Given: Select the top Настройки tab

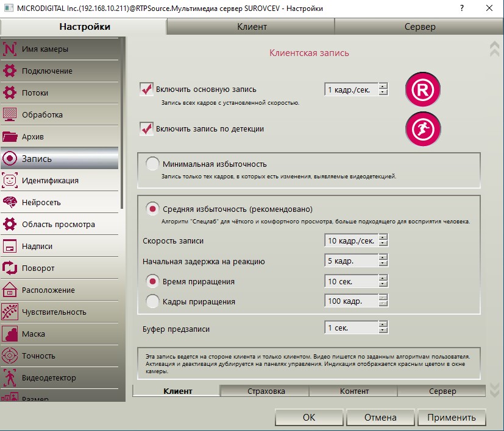Looking at the screenshot, I should point(84,26).
